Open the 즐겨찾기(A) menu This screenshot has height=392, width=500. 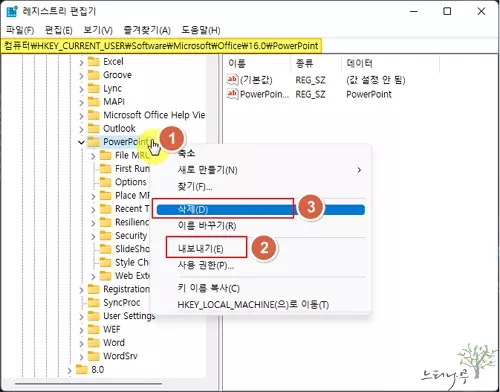(x=147, y=30)
